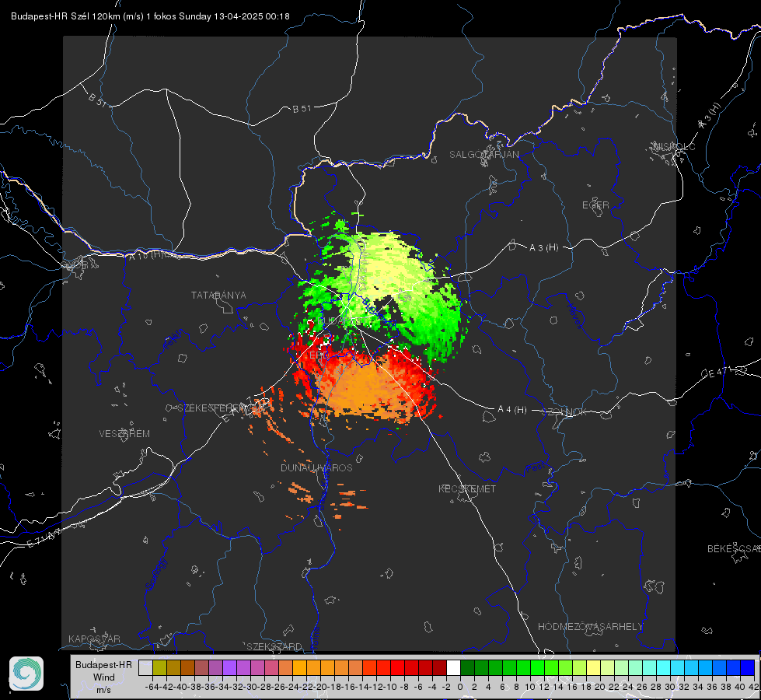Click the HÓDMEZŐVÁSÁRHELY city label
Screen dimensions: 761x700
coord(590,626)
